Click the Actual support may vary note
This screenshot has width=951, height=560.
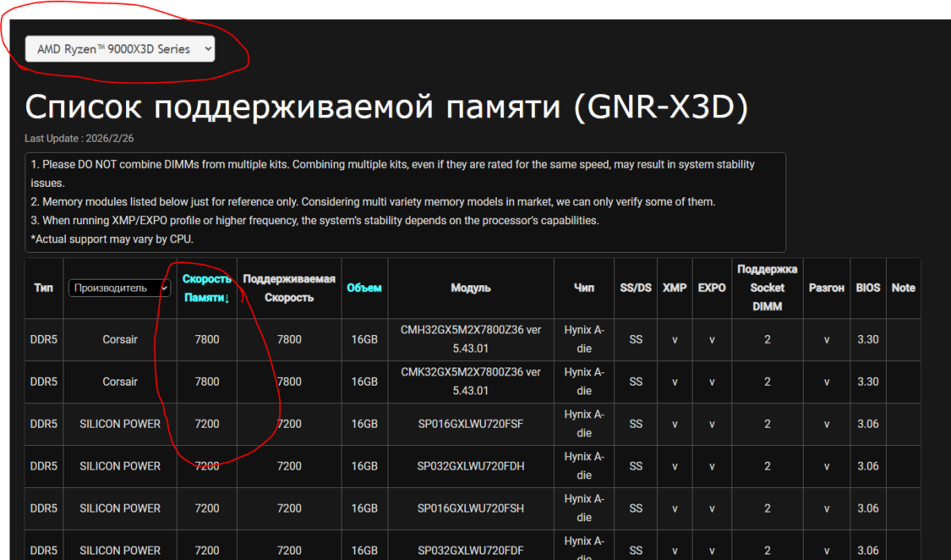[x=112, y=238]
